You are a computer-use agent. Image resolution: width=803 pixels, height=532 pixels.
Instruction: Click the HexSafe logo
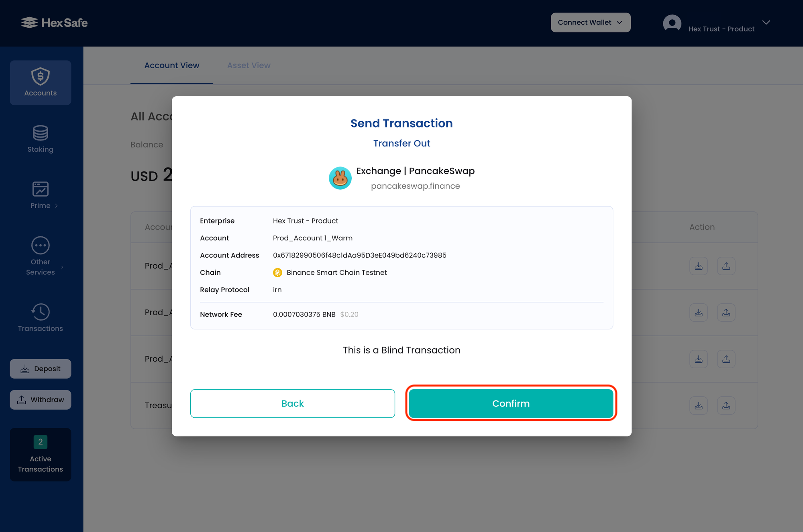(54, 22)
